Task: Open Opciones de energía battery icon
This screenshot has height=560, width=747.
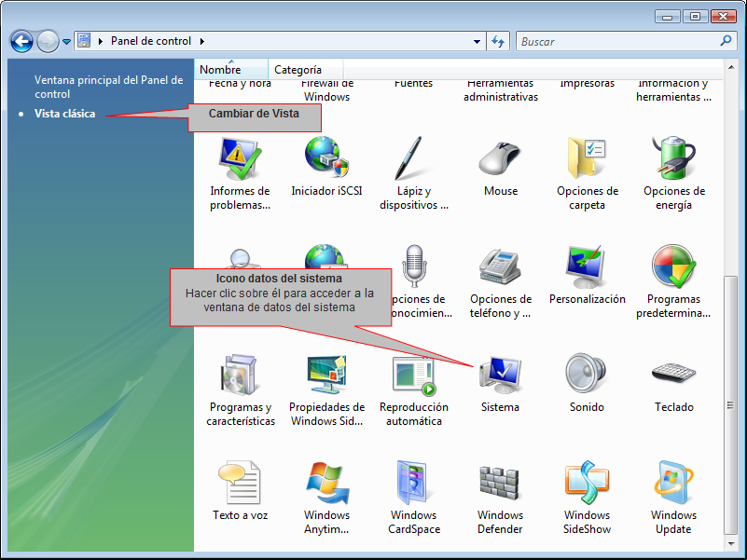Action: coord(673,157)
